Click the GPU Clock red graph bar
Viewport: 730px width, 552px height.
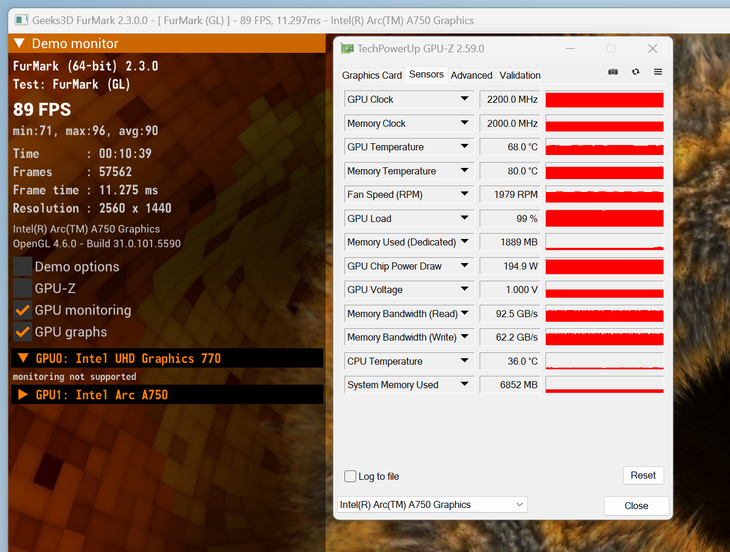604,99
